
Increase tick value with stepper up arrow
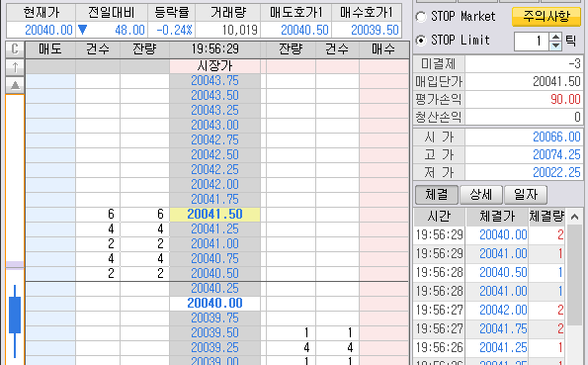(x=555, y=37)
